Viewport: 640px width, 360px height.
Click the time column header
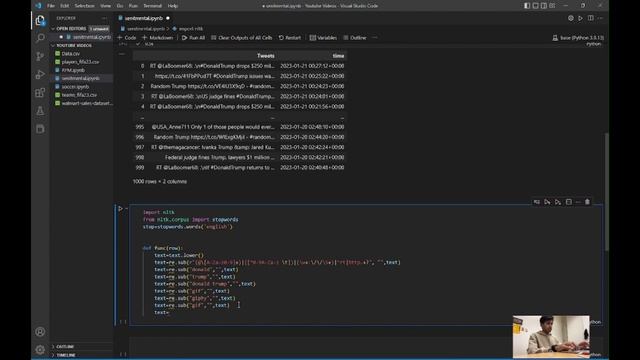pos(338,56)
